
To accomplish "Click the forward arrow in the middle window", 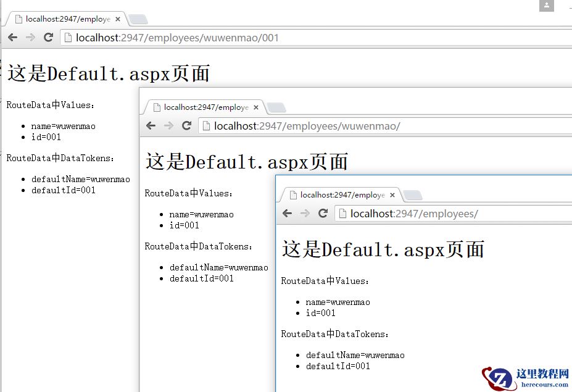I will pos(168,125).
